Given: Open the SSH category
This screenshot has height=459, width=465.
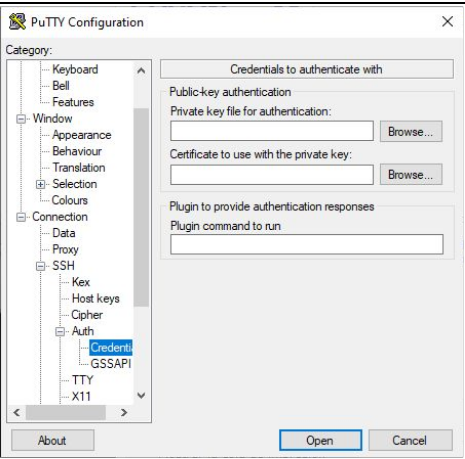Looking at the screenshot, I should point(63,266).
